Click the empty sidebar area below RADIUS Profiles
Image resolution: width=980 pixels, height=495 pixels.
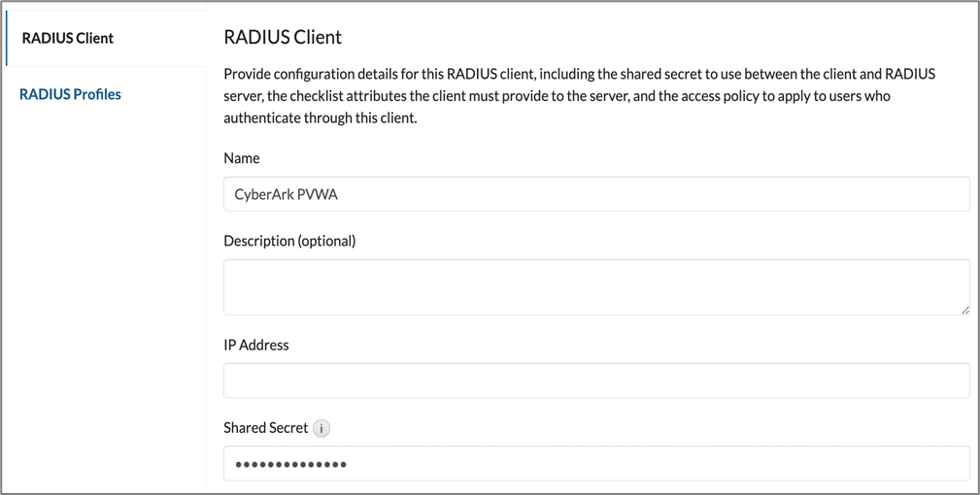tap(103, 291)
